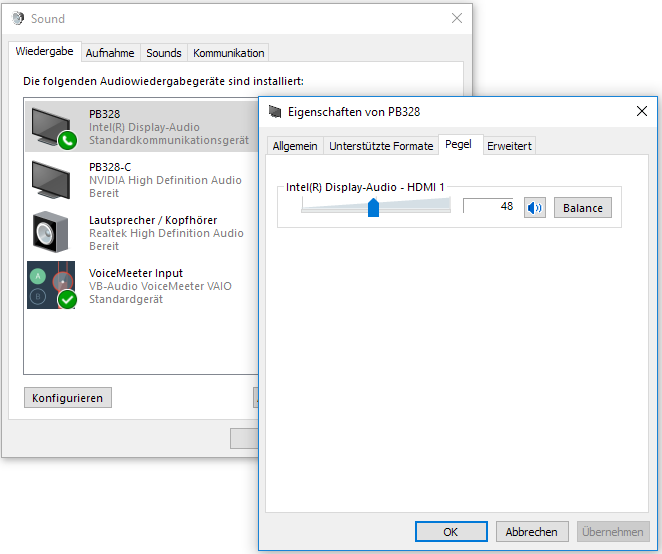The width and height of the screenshot is (662, 554).
Task: Switch to the Allgemein tab
Action: click(x=295, y=146)
